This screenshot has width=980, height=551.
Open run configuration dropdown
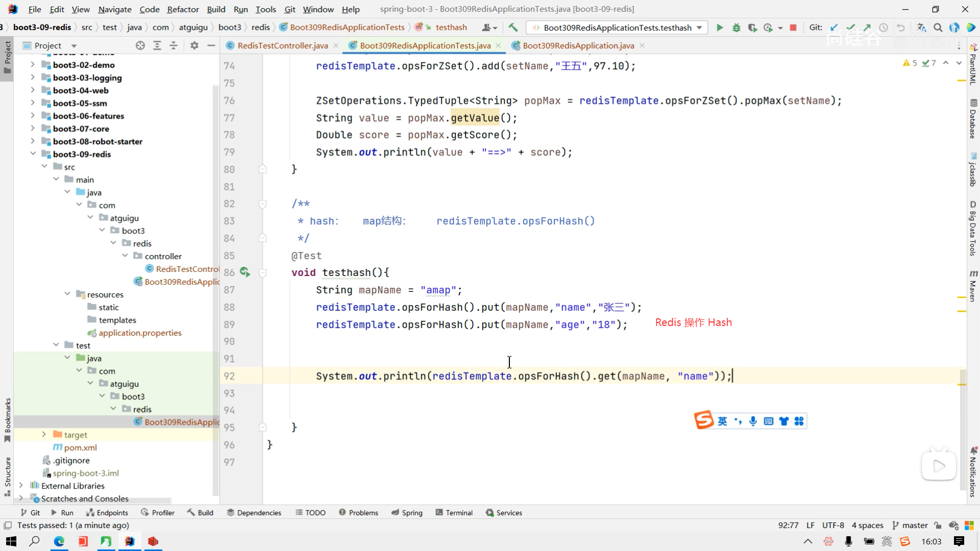pyautogui.click(x=699, y=28)
